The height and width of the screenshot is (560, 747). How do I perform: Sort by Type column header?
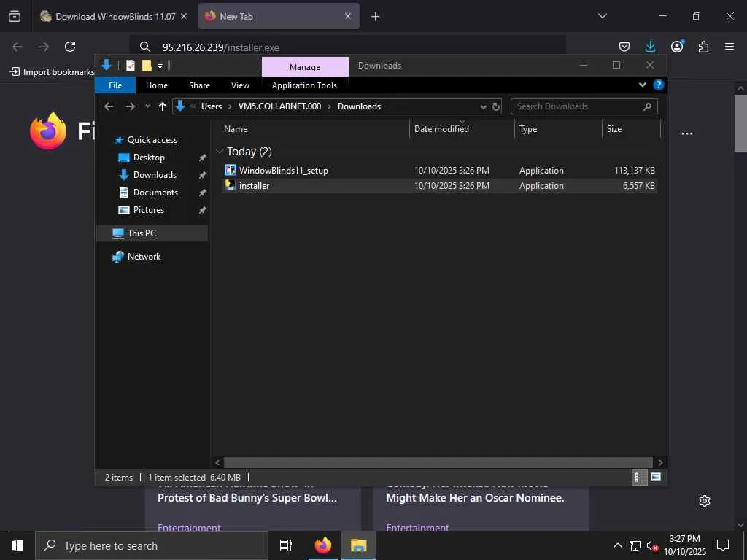(x=559, y=129)
